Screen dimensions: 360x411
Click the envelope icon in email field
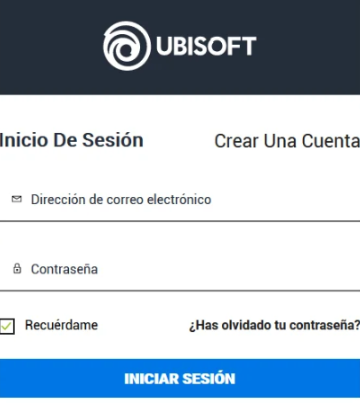(x=17, y=199)
